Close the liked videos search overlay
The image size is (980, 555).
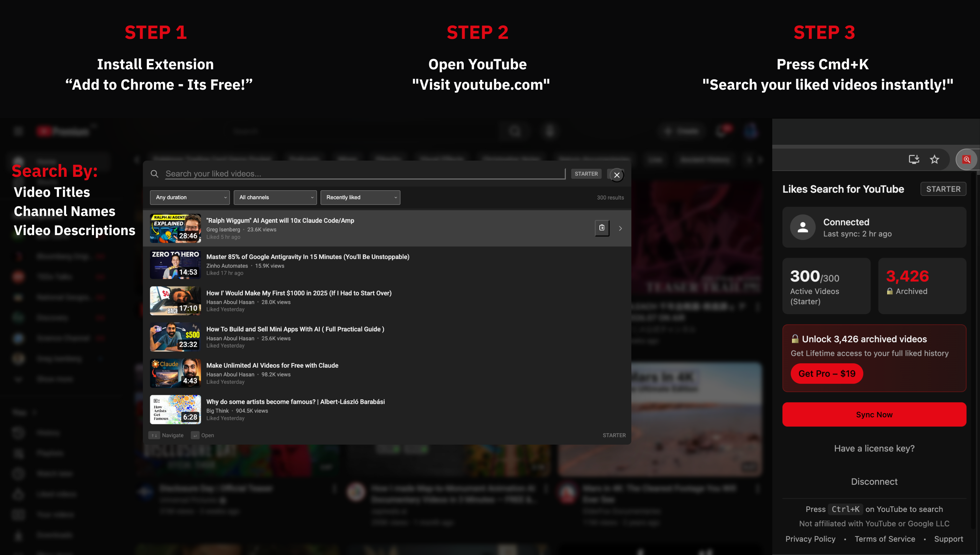point(616,175)
